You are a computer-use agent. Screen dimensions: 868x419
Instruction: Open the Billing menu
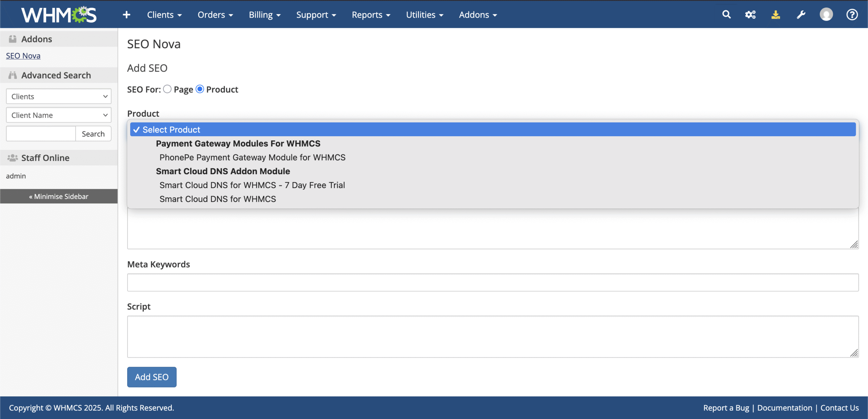(264, 15)
